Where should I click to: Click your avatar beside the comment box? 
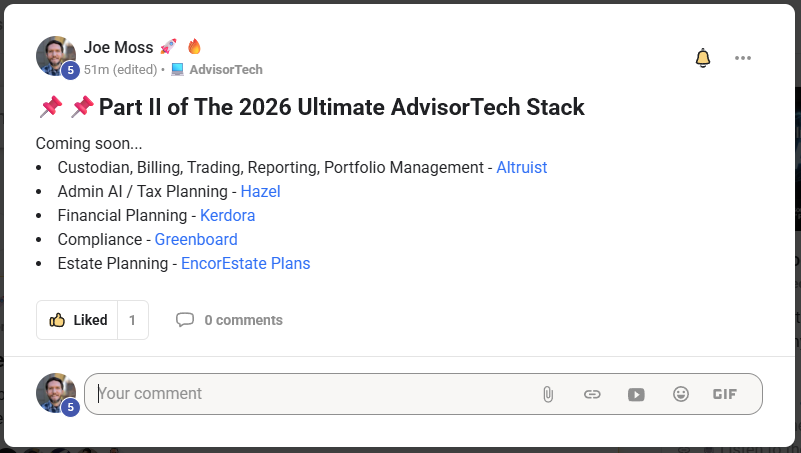point(56,393)
